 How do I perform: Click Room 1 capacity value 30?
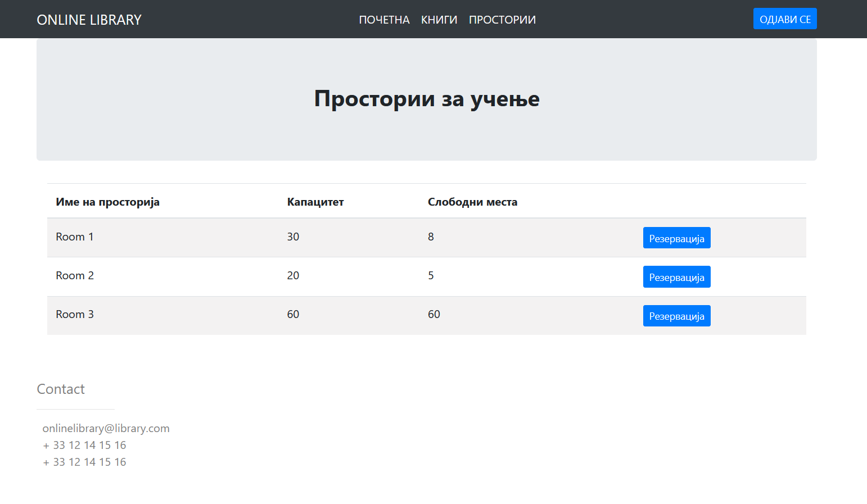click(x=293, y=237)
